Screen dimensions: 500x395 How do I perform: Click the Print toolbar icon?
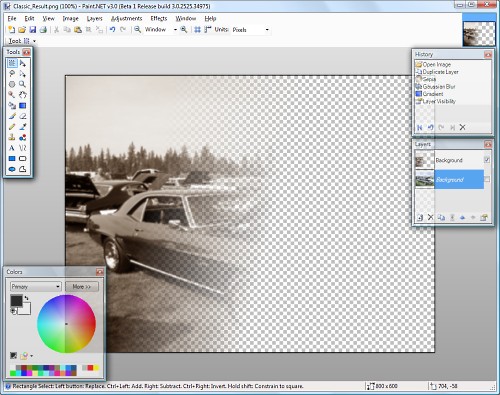pyautogui.click(x=43, y=30)
